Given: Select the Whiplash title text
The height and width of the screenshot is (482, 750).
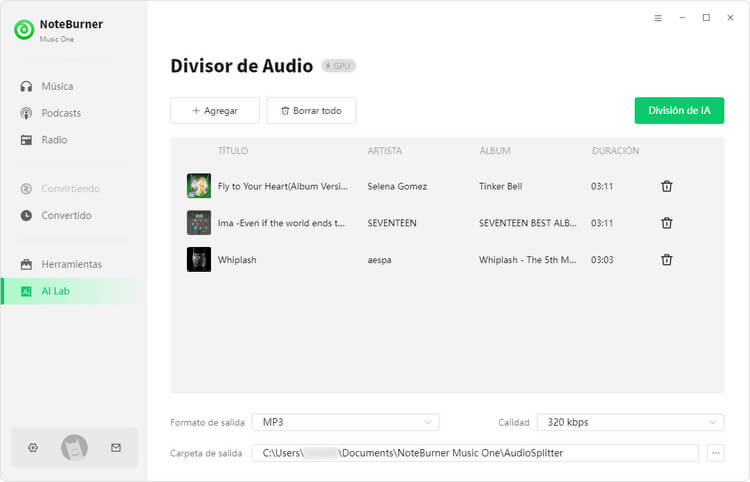Looking at the screenshot, I should [x=237, y=260].
